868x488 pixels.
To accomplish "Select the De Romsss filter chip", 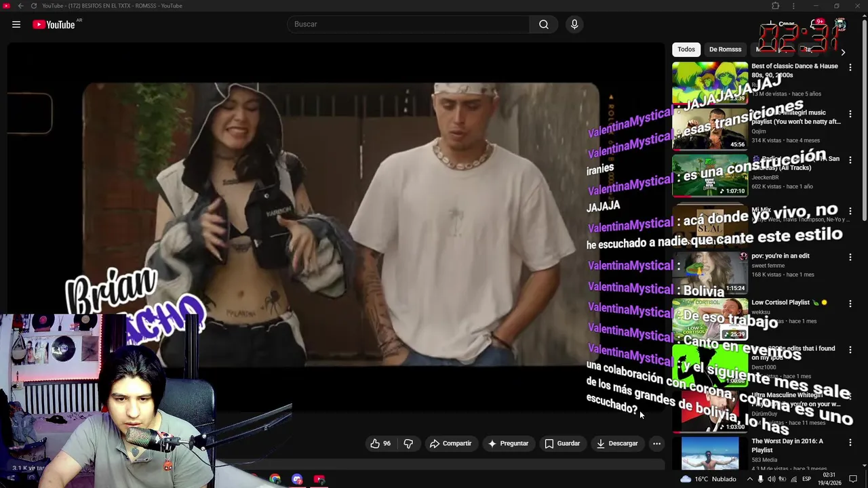I will (725, 49).
